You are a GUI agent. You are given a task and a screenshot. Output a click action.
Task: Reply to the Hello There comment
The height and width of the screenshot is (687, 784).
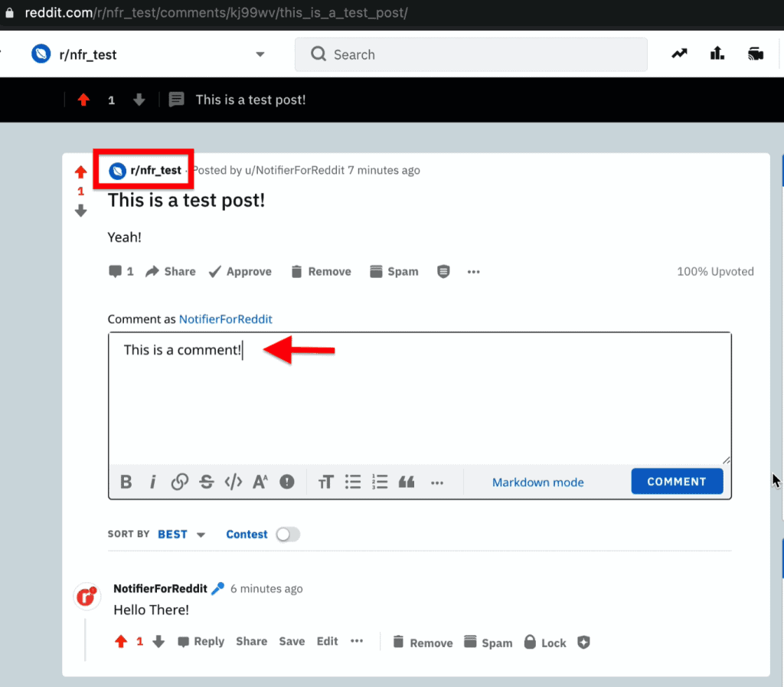(201, 642)
